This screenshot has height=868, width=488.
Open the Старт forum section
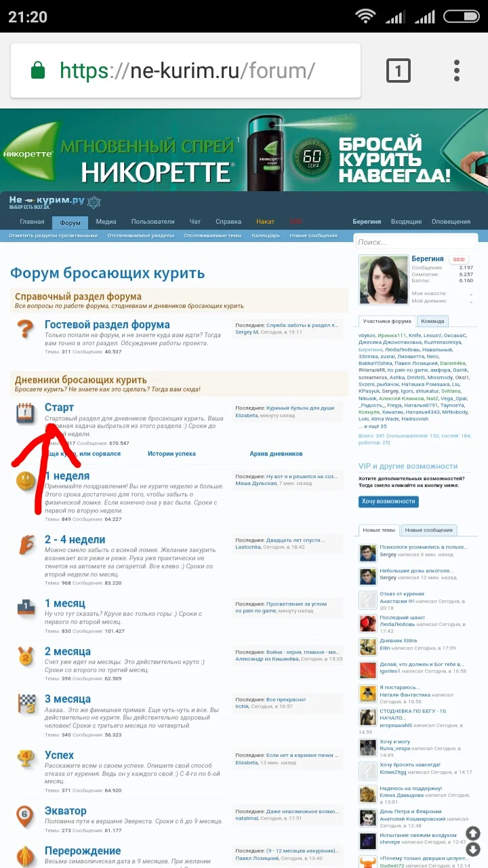click(x=59, y=408)
